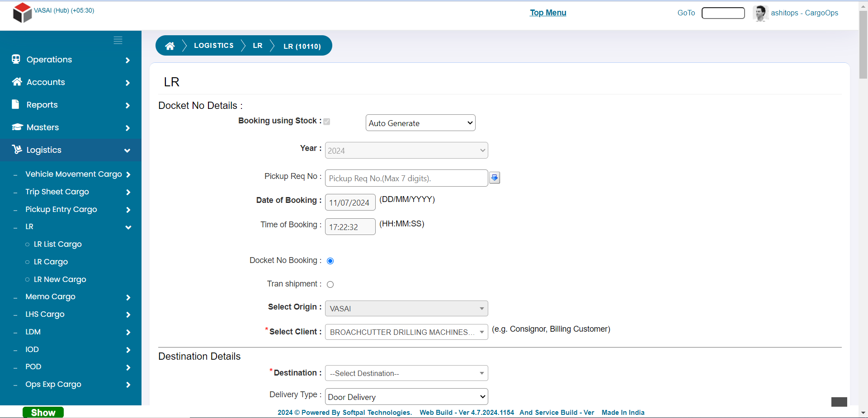Click ashitops - CargoOps user name

coord(804,13)
